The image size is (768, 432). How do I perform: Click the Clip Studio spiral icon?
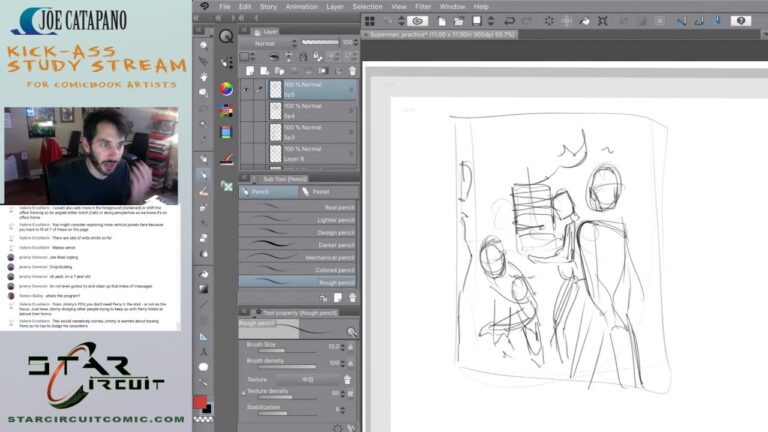418,21
